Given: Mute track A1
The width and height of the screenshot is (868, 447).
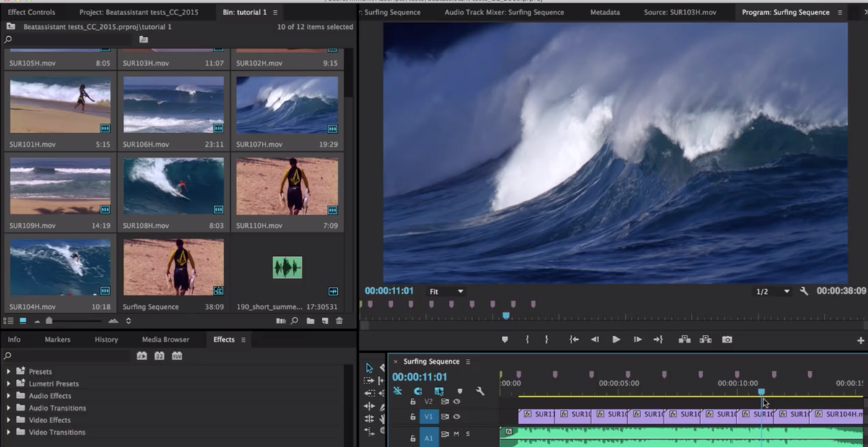Looking at the screenshot, I should coord(456,434).
